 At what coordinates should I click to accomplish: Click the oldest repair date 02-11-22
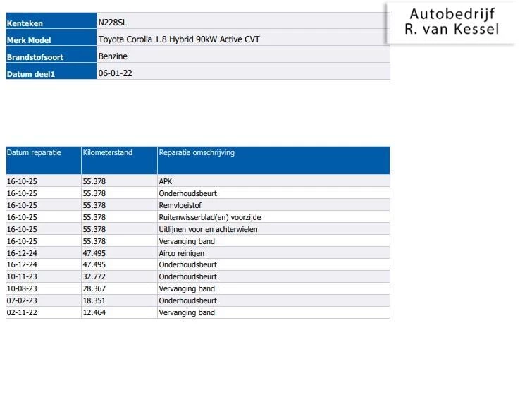[x=22, y=313]
